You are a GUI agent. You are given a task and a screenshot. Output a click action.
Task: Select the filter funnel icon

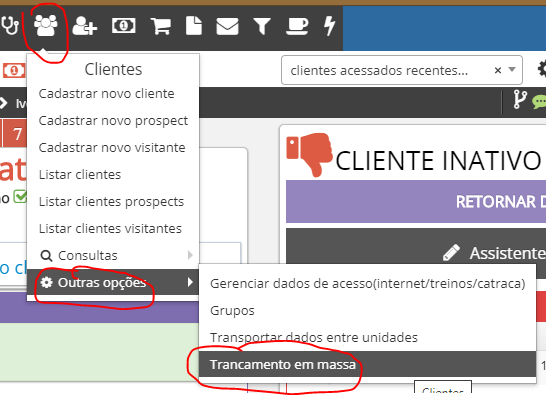[x=262, y=26]
